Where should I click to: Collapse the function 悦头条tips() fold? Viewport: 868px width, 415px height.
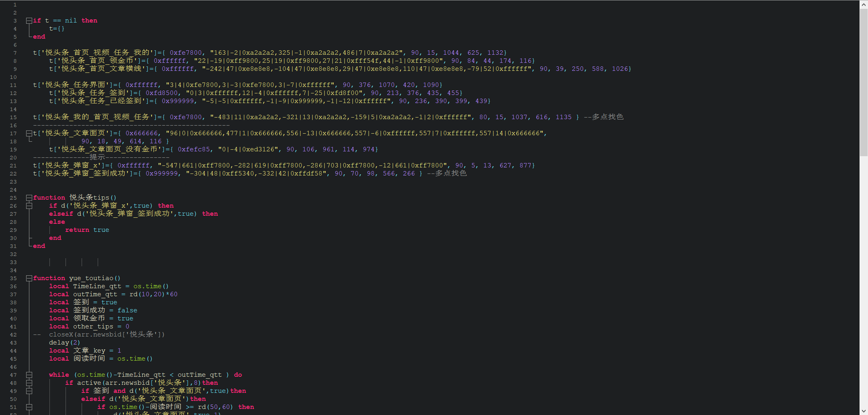click(29, 198)
